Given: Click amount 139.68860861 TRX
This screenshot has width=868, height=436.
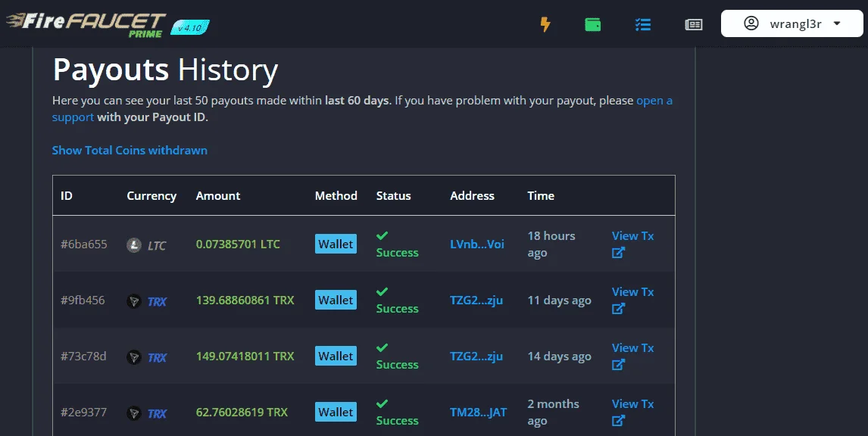Looking at the screenshot, I should [245, 300].
